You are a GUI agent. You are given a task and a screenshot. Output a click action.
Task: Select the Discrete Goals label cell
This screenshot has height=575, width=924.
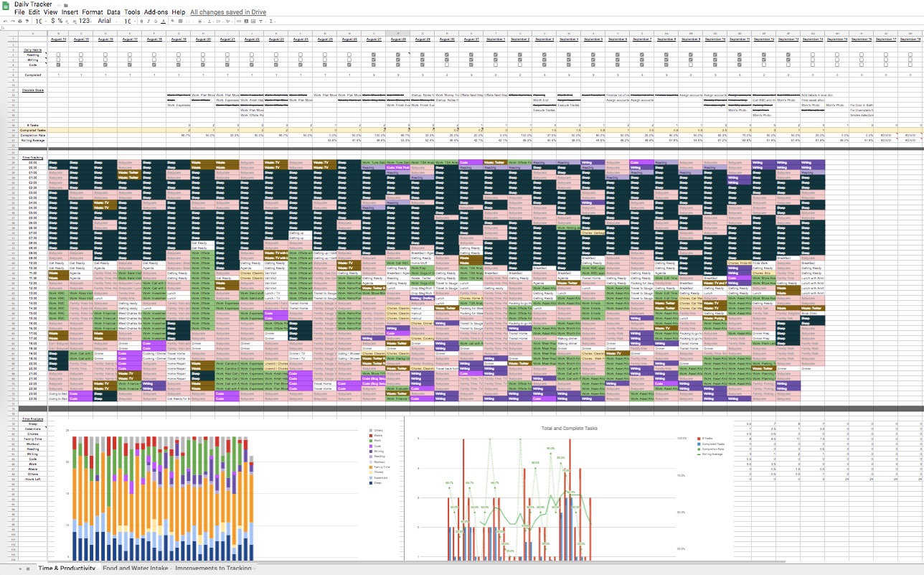click(33, 90)
